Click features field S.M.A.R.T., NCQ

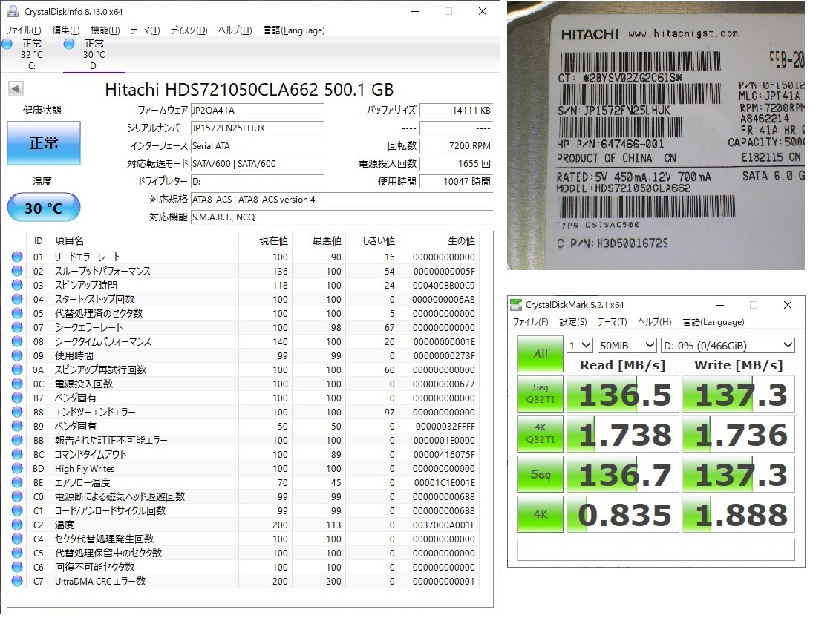342,217
